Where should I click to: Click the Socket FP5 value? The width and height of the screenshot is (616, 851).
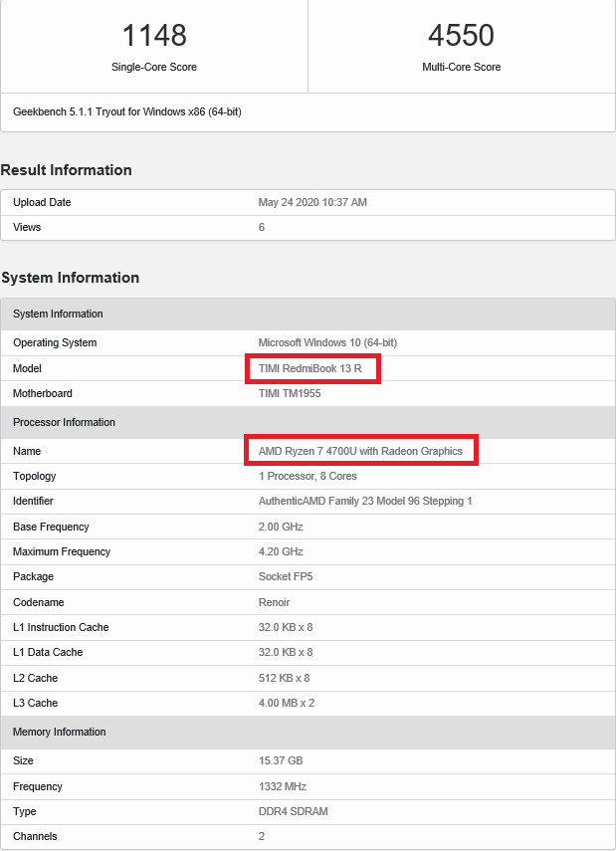(286, 577)
